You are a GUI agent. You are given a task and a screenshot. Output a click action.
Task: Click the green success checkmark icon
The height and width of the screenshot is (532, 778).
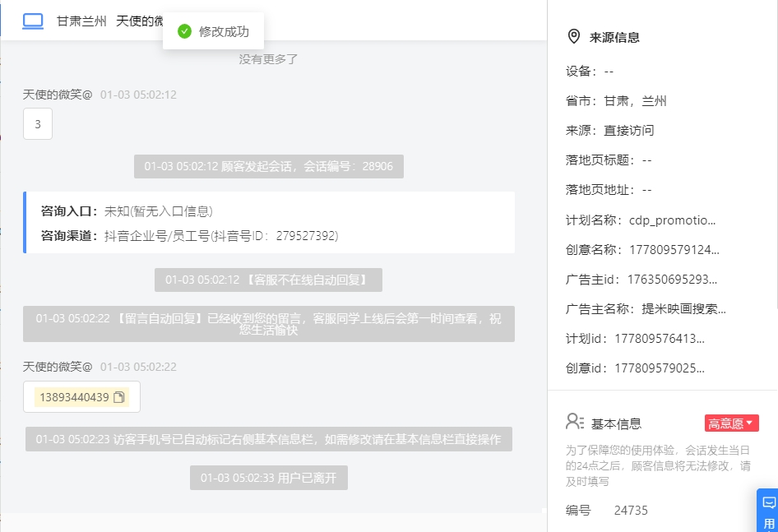click(184, 31)
